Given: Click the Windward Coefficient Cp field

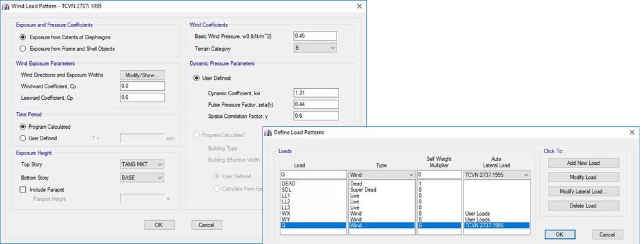Looking at the screenshot, I should (x=142, y=86).
